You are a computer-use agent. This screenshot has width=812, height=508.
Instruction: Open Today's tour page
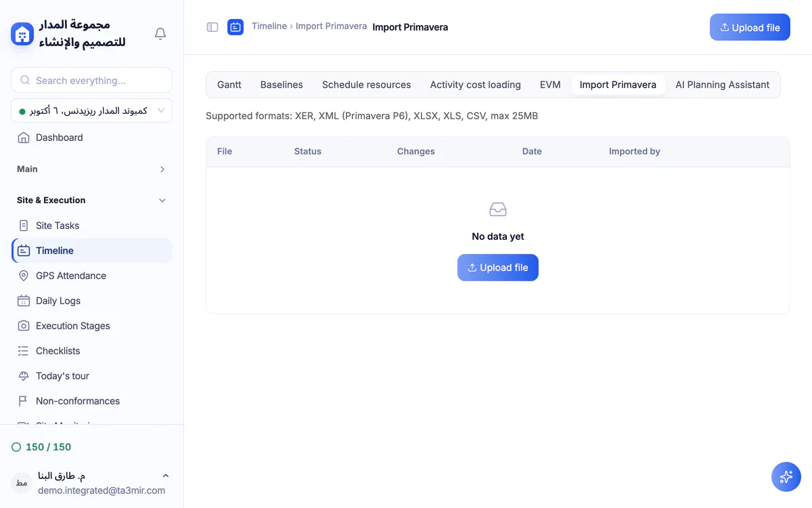tap(91, 376)
